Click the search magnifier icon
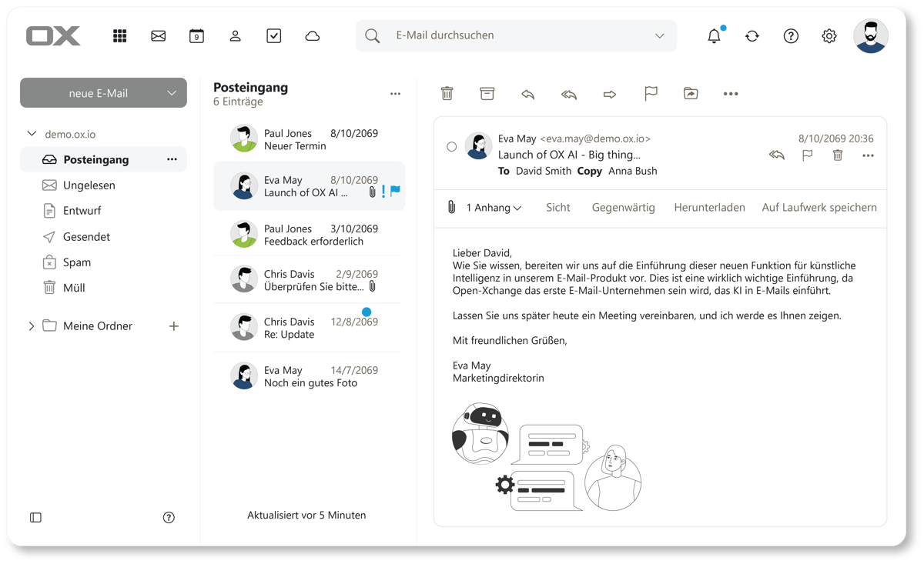 pos(373,36)
